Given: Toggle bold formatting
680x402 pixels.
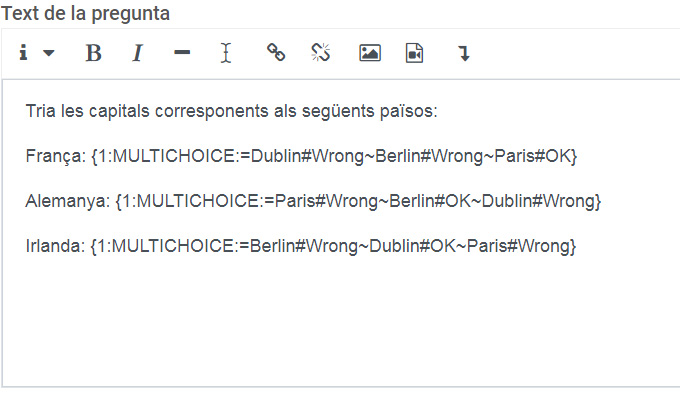Looking at the screenshot, I should (x=93, y=54).
